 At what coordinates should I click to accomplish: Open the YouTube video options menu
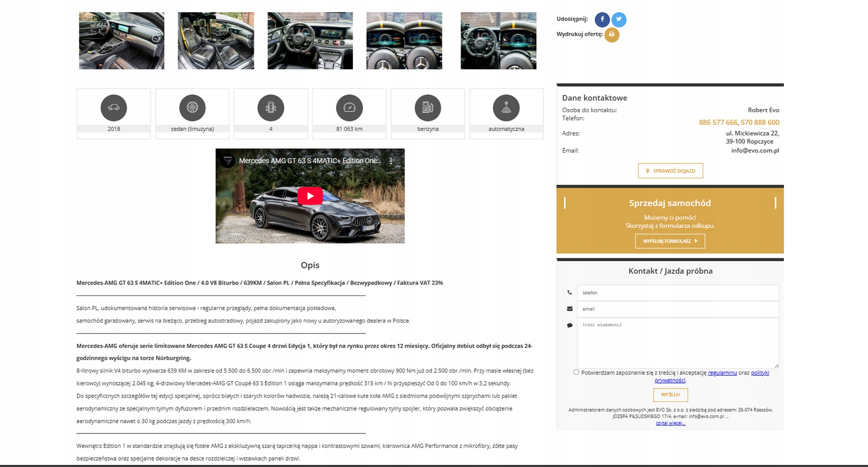[x=391, y=161]
